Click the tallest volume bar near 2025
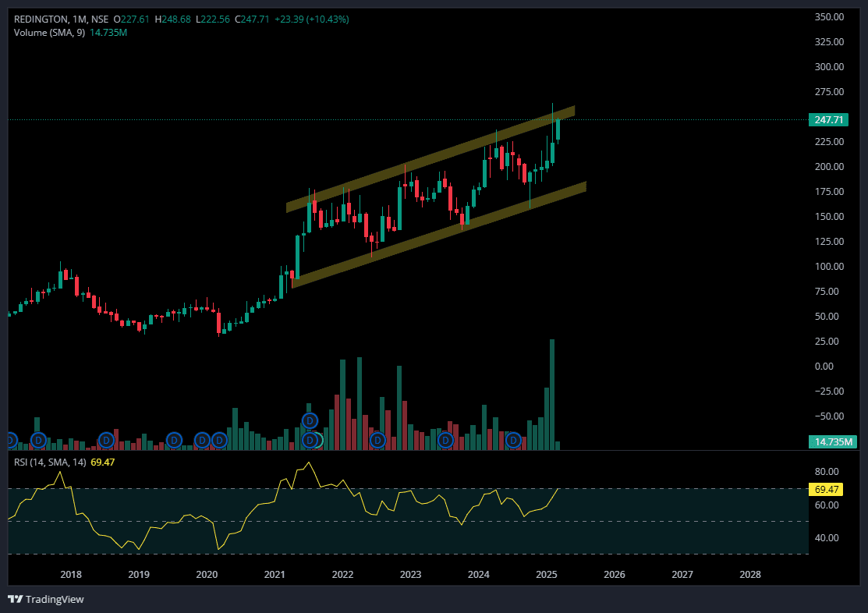Viewport: 868px width, 613px height. click(552, 395)
